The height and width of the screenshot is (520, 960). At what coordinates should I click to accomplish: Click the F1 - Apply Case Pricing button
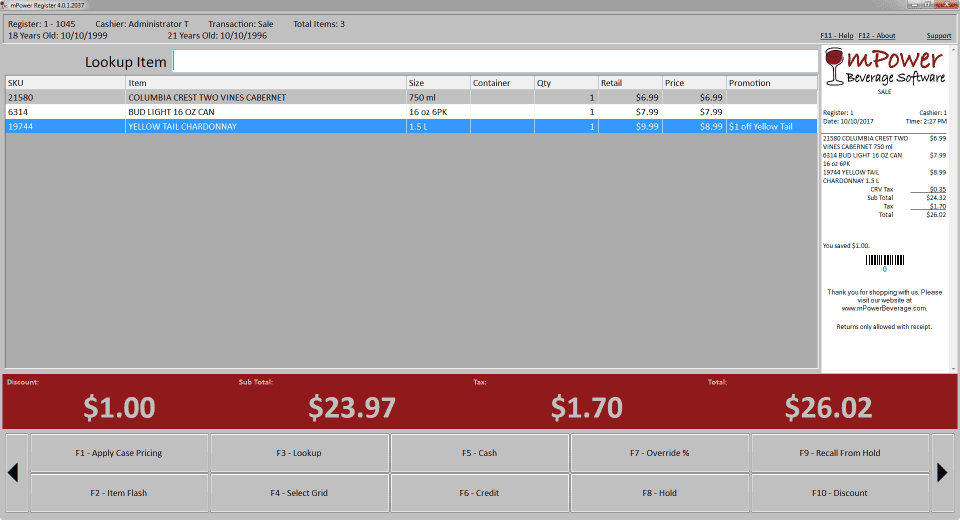click(x=119, y=453)
